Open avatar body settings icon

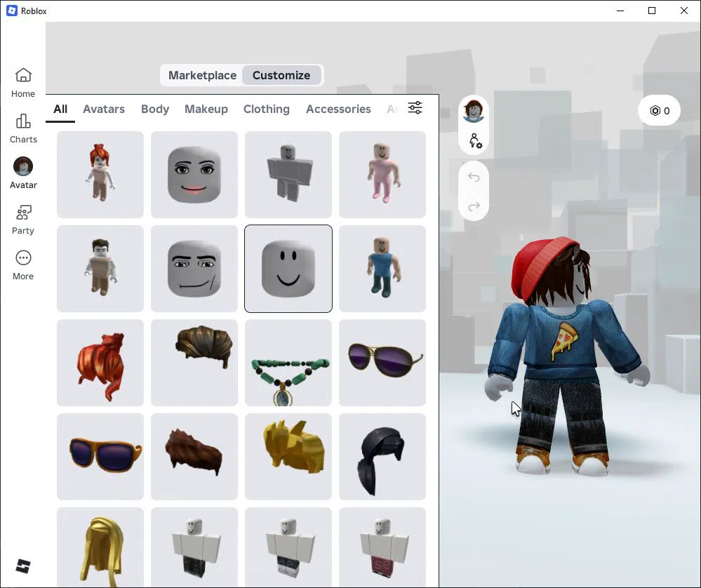pos(475,141)
